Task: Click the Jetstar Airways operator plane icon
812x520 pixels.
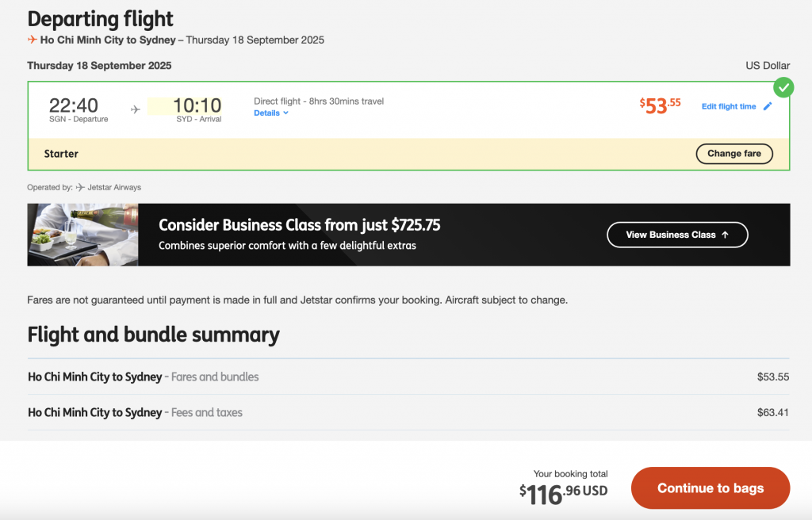Action: point(80,187)
